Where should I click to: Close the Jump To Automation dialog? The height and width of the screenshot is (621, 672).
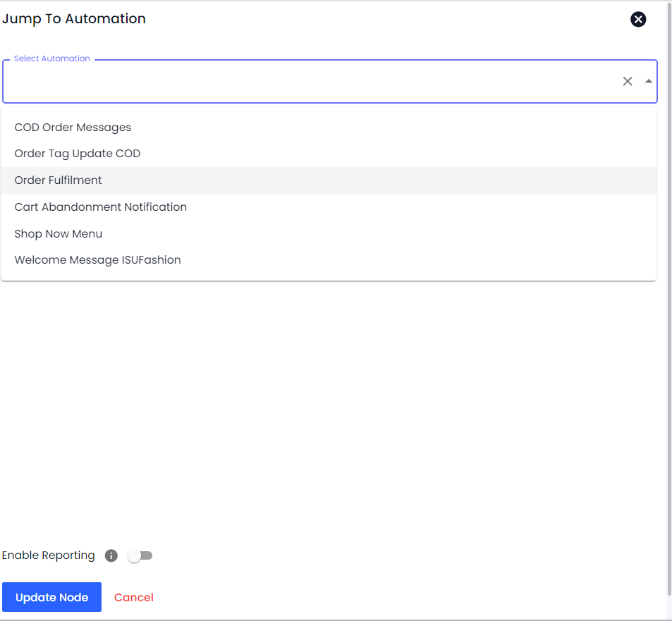638,20
